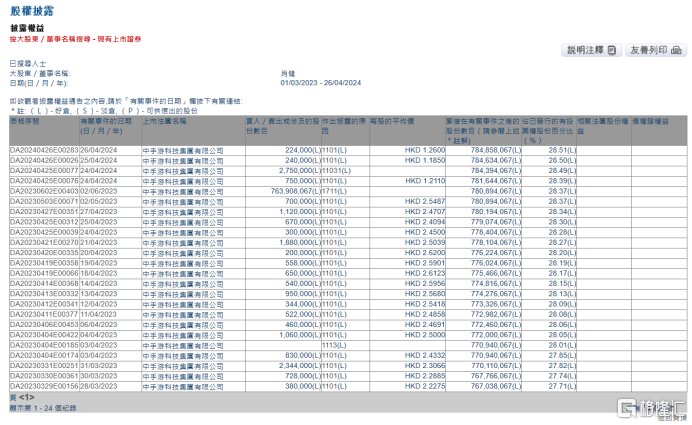
Task: Open form DA20230419E00358
Action: coord(44,263)
